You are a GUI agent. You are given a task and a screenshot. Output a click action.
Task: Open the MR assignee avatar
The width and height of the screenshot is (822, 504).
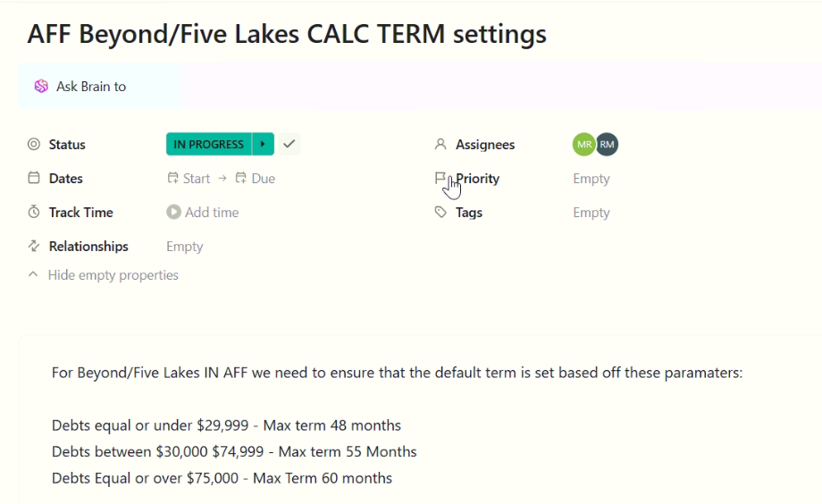[583, 144]
